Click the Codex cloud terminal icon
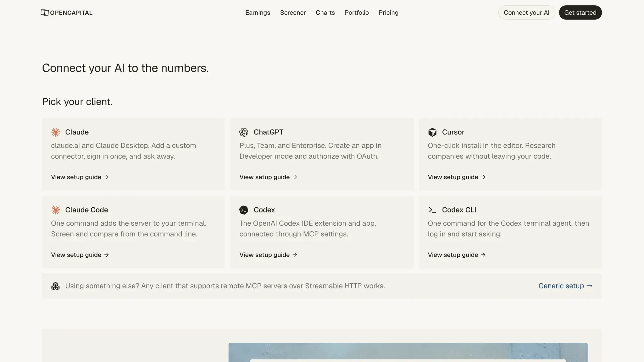 click(x=244, y=210)
